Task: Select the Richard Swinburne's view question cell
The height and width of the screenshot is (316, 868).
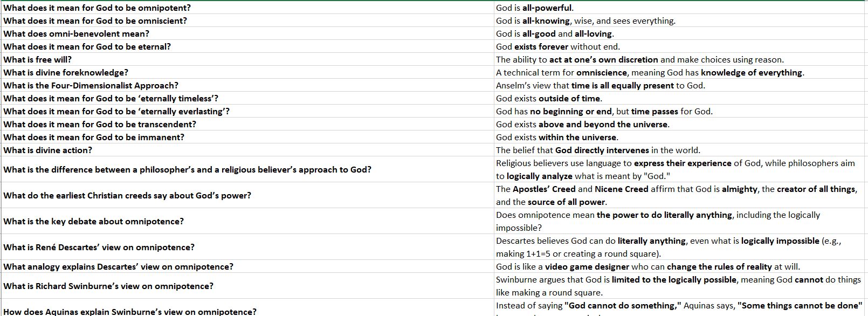Action: [108, 286]
